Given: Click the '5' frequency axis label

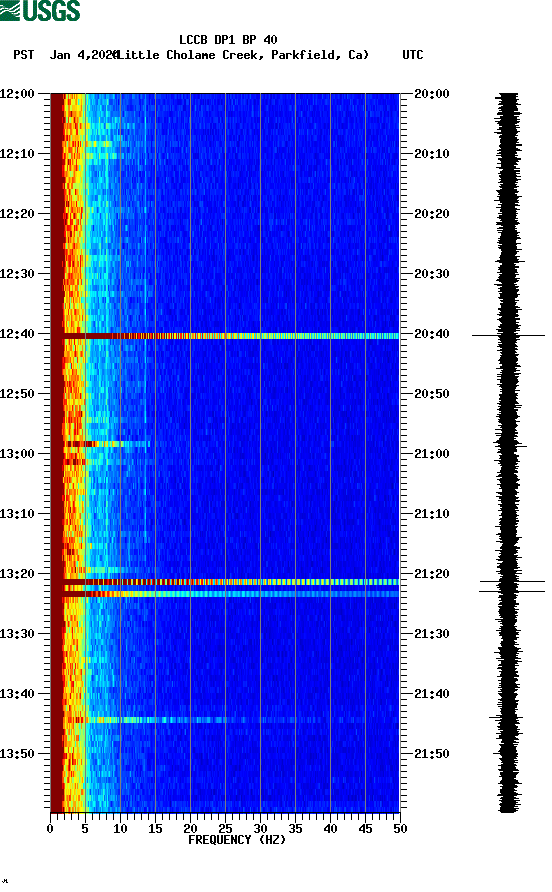Looking at the screenshot, I should tap(85, 829).
